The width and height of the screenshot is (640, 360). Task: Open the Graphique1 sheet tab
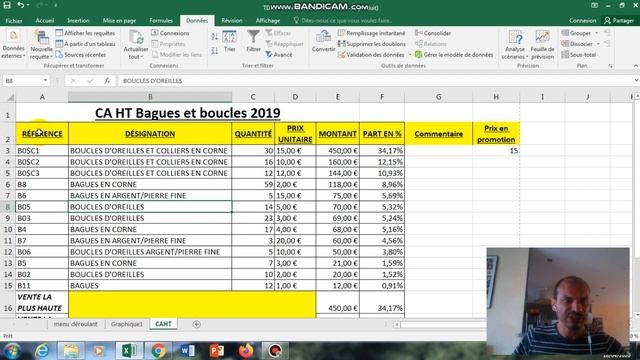click(127, 324)
